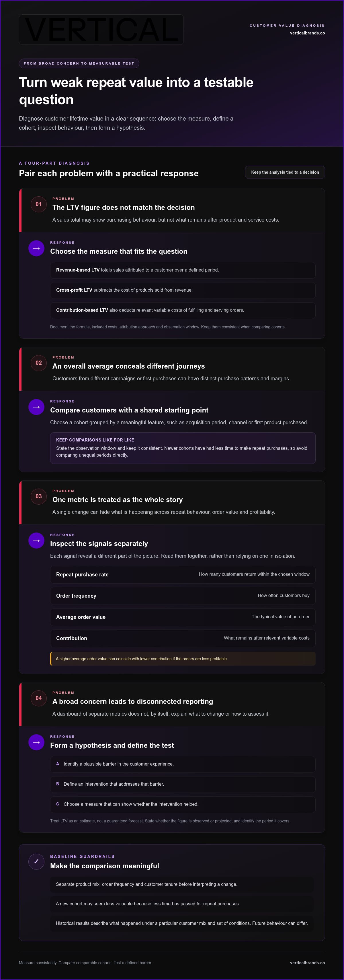The width and height of the screenshot is (344, 980).
Task: Click the 'Keep comparisons like for like' callout
Action: [183, 448]
